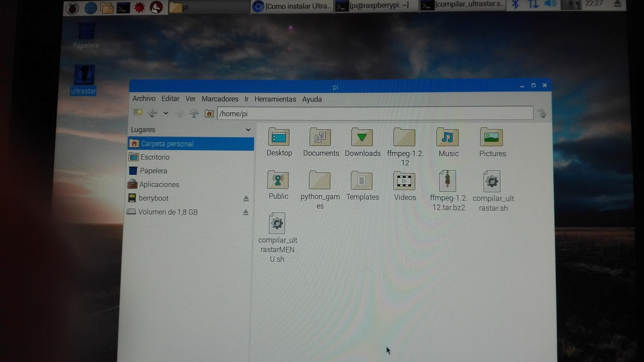Open the Herramientas menu
Screen dimensions: 644x362
(x=275, y=99)
